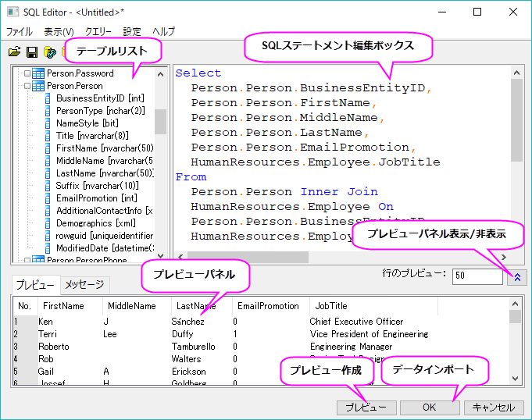Click 'Inner Join' keywords in SQL editor

(x=339, y=191)
